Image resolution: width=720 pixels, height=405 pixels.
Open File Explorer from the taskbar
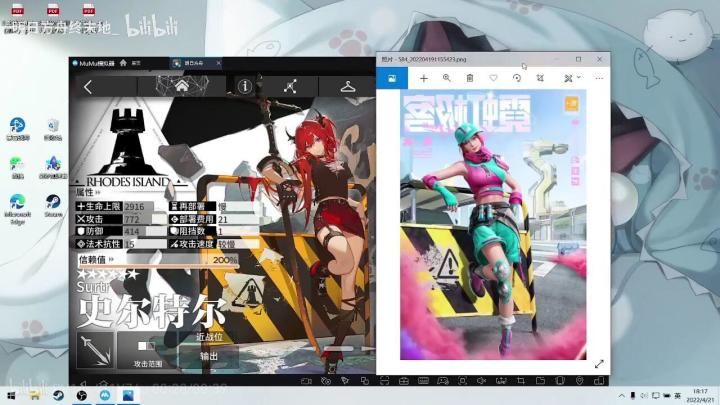click(x=34, y=395)
